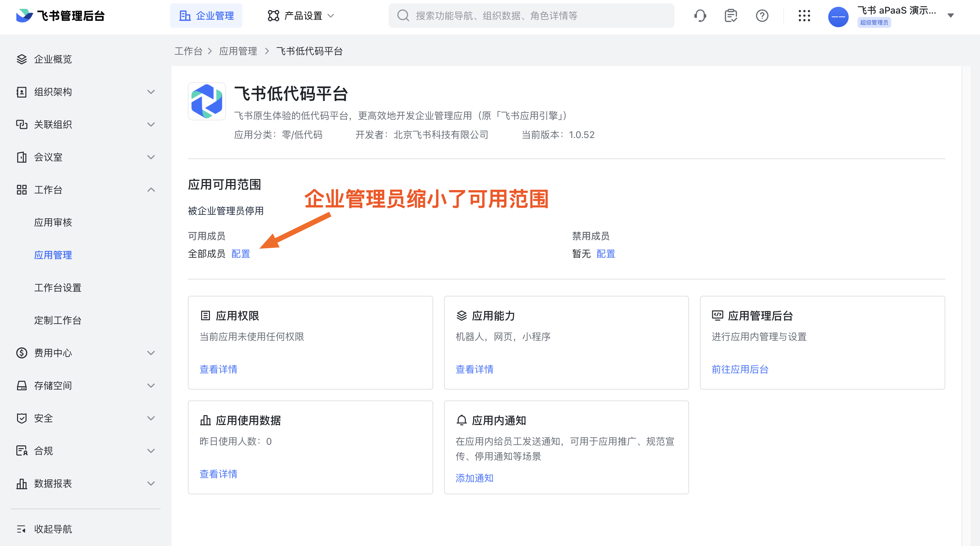Click the 收起导航 collapse icon
The height and width of the screenshot is (546, 980).
point(22,529)
